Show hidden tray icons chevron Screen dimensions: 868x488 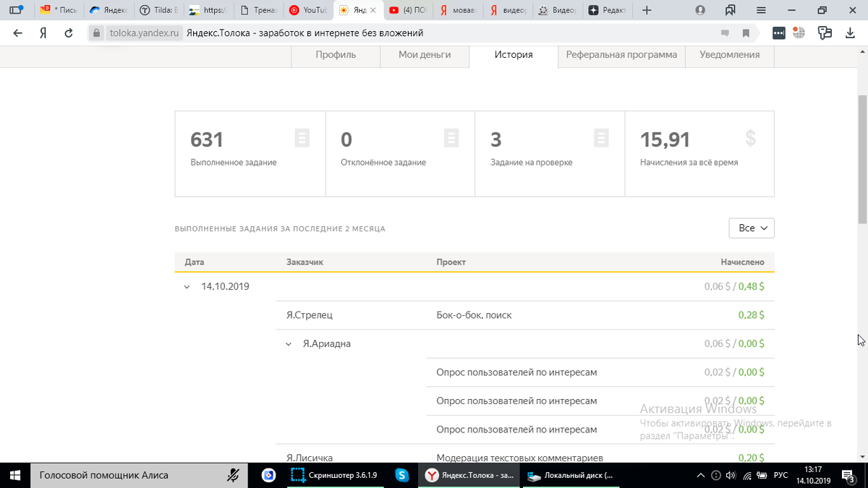click(700, 475)
